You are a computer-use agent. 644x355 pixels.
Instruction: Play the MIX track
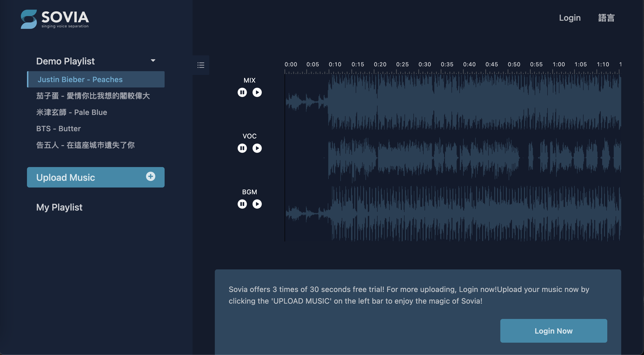point(257,92)
